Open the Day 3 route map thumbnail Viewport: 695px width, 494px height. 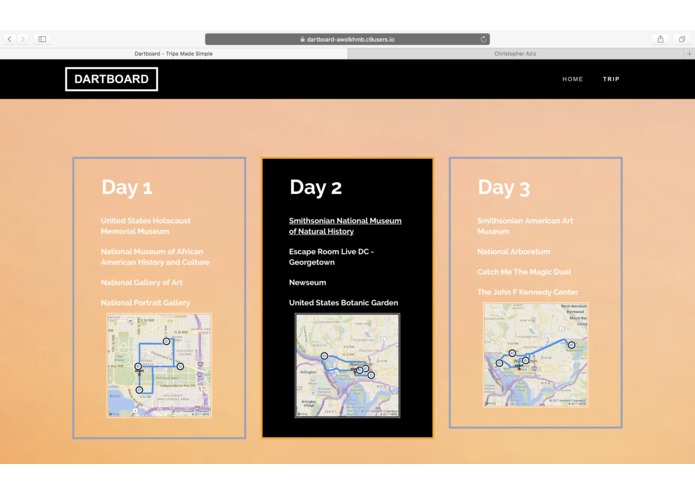pos(536,354)
